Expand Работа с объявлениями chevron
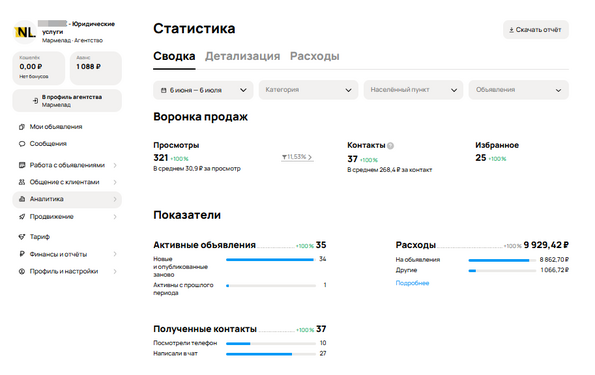Image resolution: width=595 pixels, height=375 pixels. tap(115, 165)
